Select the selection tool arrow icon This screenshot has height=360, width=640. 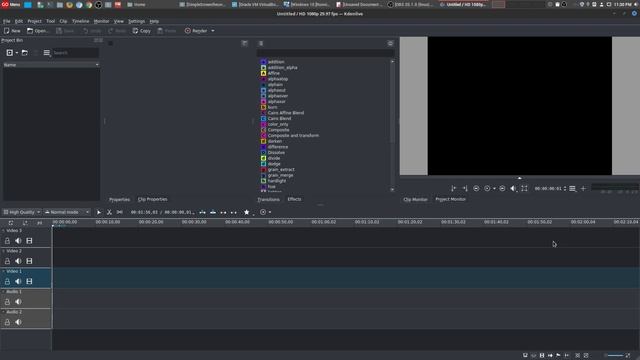tap(99, 212)
